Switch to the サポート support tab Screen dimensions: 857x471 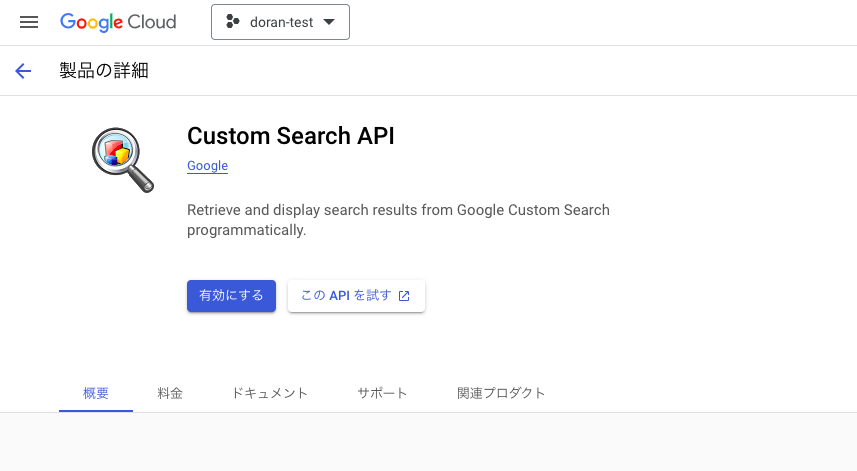382,393
